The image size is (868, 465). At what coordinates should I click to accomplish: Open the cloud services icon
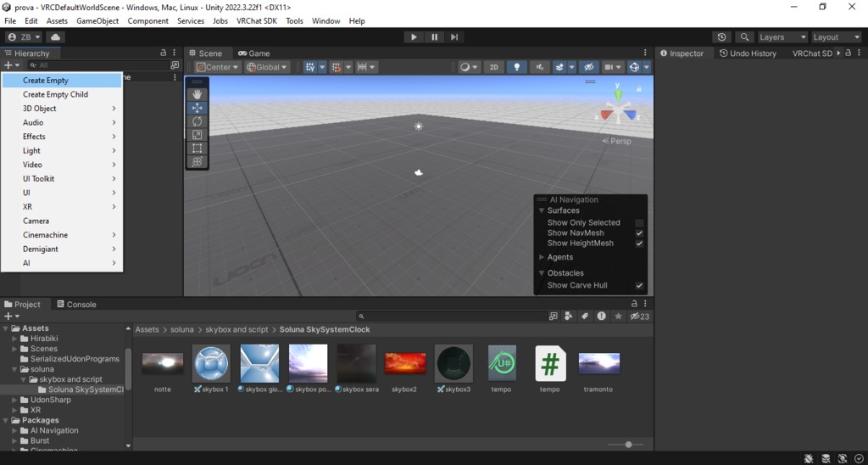(55, 37)
